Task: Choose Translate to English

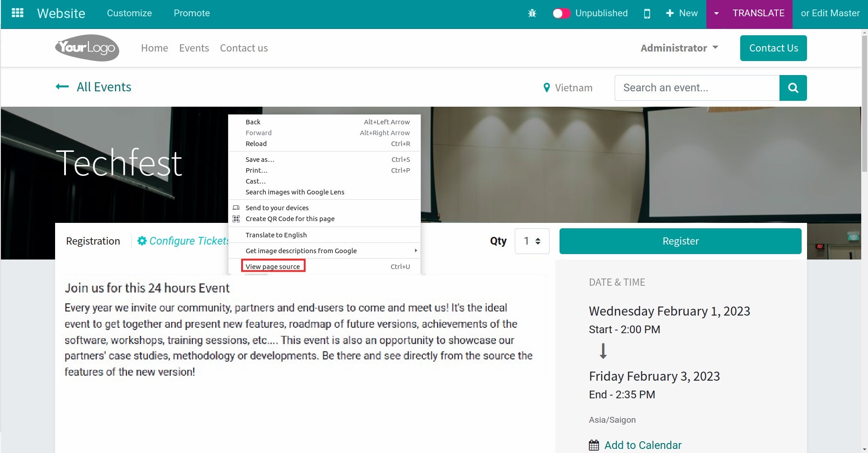Action: pos(276,234)
